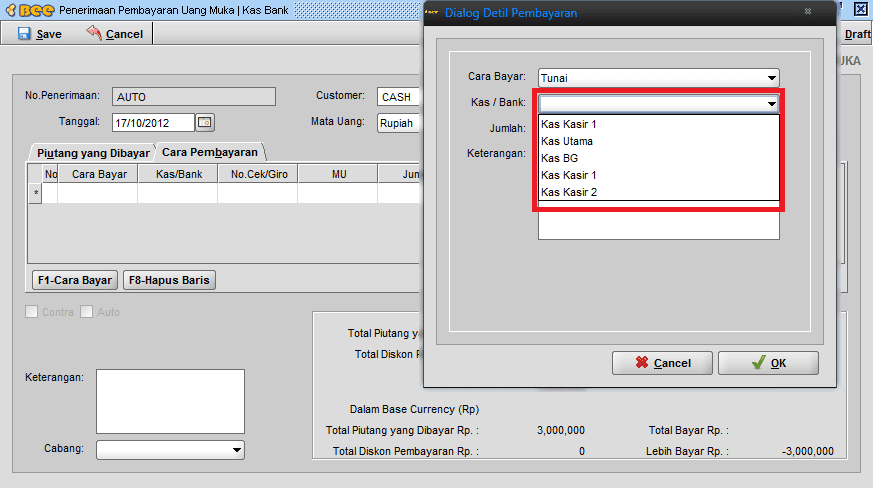Image resolution: width=873 pixels, height=488 pixels.
Task: Click the Bee application logo in title bar
Action: [30, 10]
